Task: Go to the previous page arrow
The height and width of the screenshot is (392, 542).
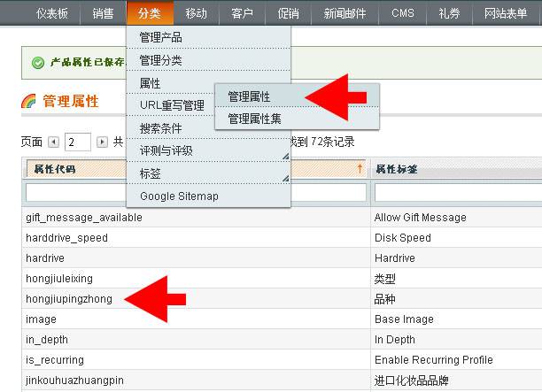Action: click(53, 142)
